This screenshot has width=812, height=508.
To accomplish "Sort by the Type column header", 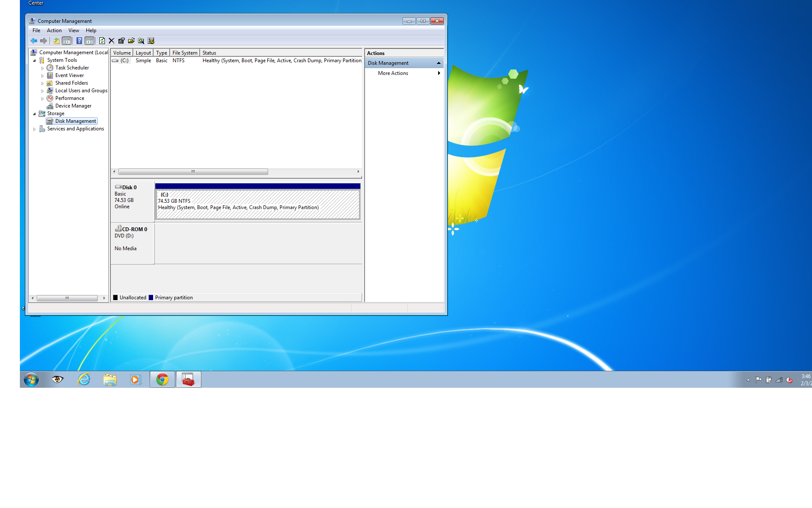I will [x=162, y=53].
